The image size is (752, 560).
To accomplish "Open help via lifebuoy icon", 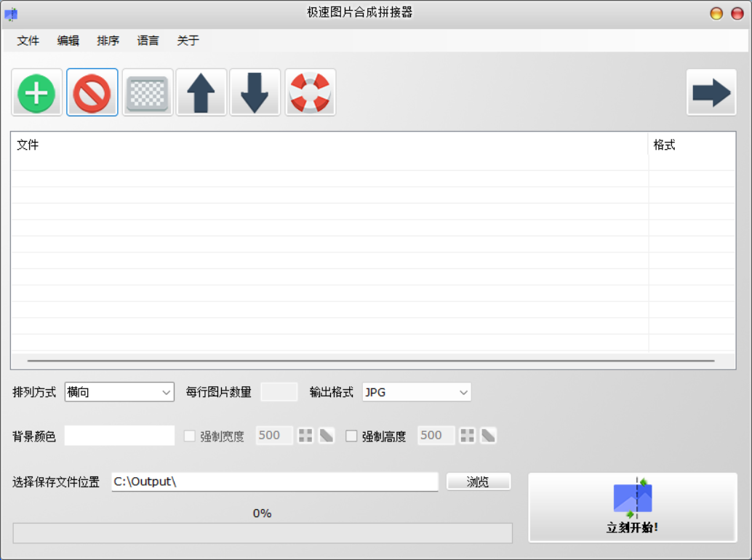I will click(311, 92).
